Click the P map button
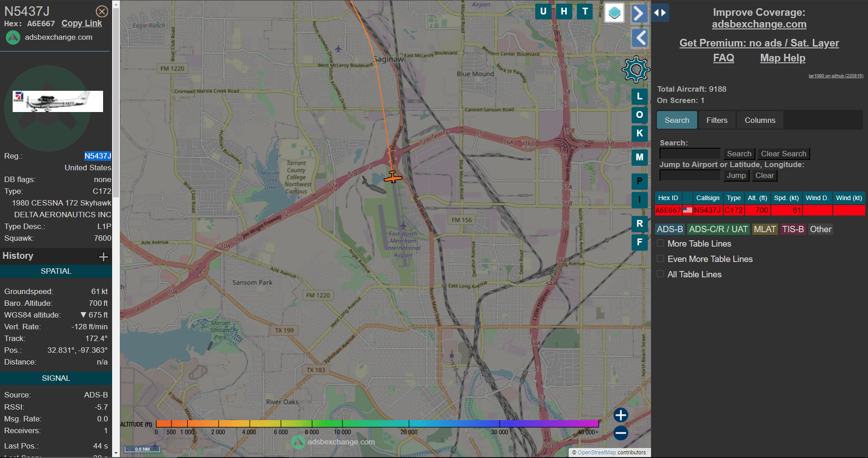 (x=639, y=181)
